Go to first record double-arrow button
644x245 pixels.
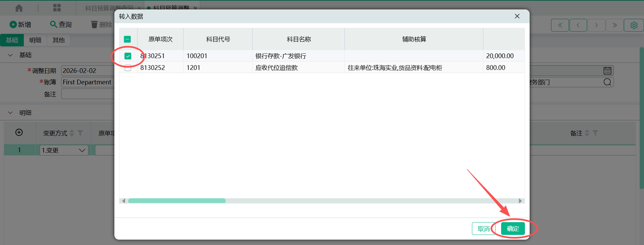tap(560, 25)
